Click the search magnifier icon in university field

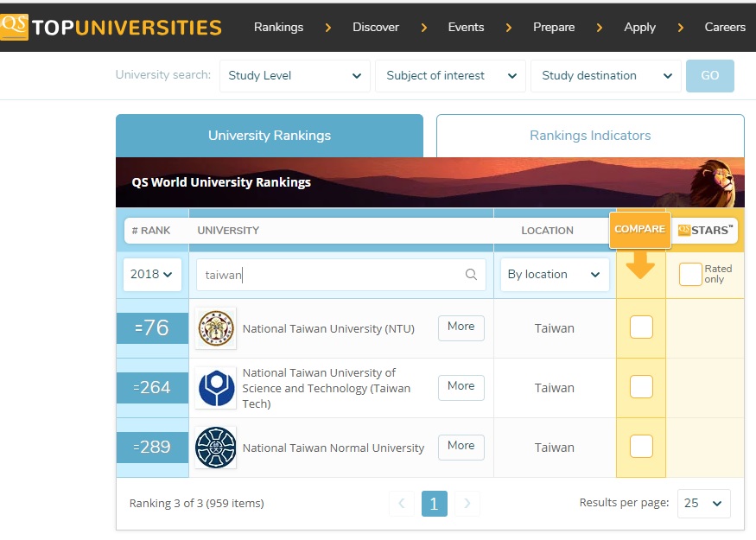tap(471, 275)
